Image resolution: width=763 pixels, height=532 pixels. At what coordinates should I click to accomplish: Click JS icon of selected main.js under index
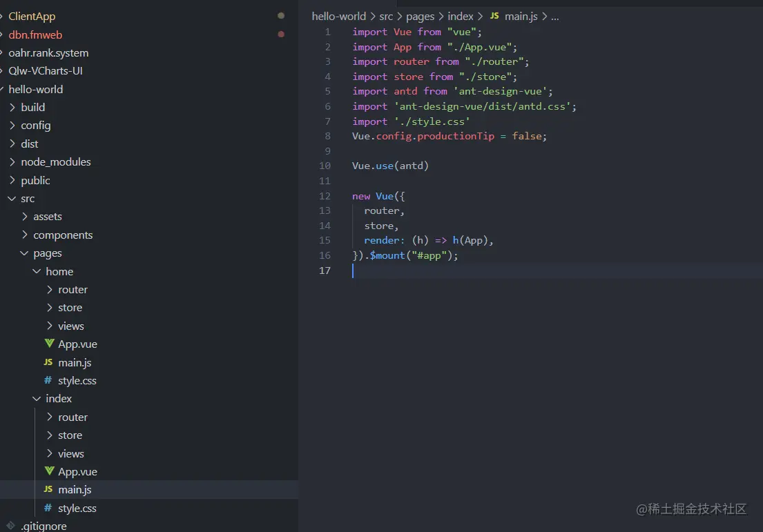click(x=48, y=489)
